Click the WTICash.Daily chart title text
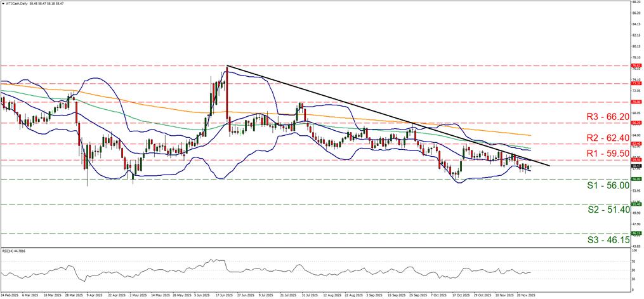The width and height of the screenshot is (644, 299). (17, 3)
